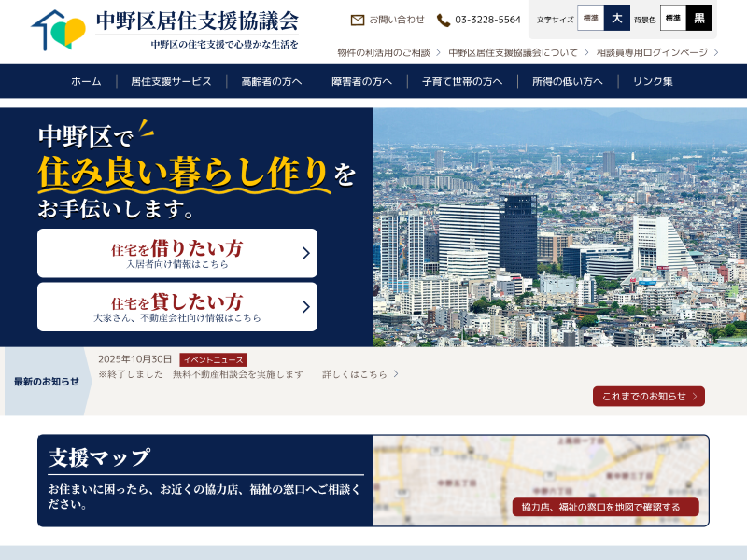Click the イベントニュース red tag

pyautogui.click(x=213, y=359)
